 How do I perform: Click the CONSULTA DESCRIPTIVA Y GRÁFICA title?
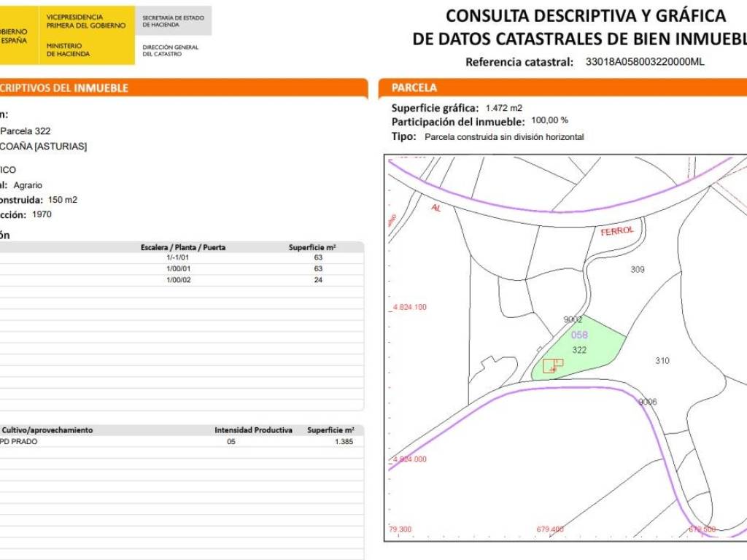point(586,16)
